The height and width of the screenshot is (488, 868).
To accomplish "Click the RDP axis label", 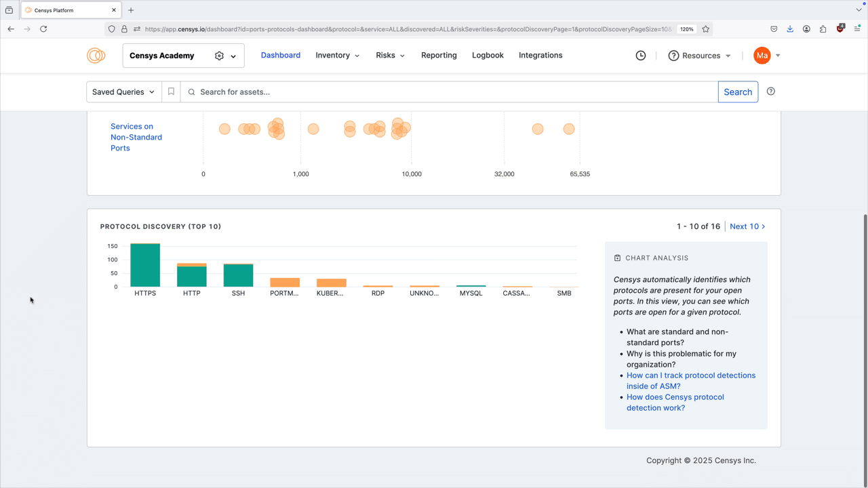I will click(x=378, y=293).
